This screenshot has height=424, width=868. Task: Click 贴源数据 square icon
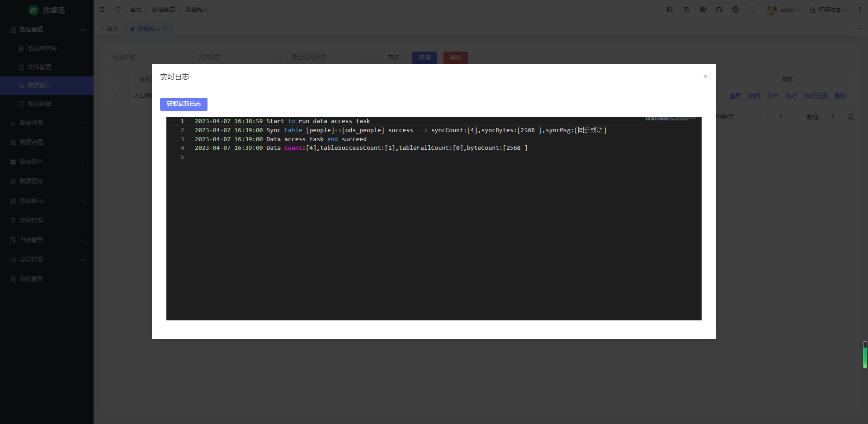click(x=21, y=104)
